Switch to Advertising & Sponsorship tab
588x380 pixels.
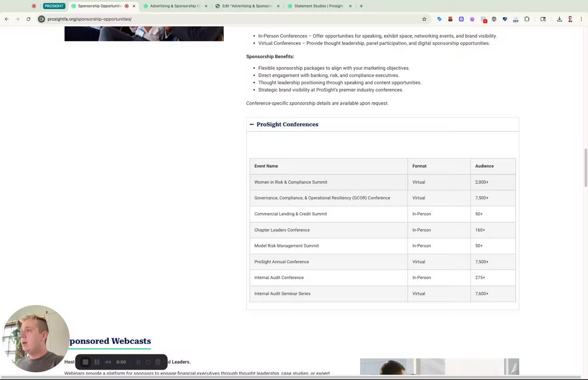coord(175,6)
